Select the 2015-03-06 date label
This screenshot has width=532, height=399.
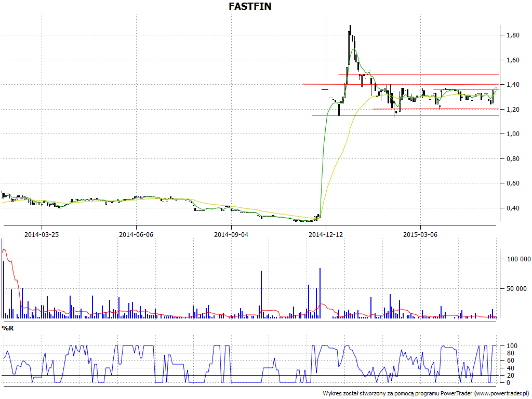(420, 234)
